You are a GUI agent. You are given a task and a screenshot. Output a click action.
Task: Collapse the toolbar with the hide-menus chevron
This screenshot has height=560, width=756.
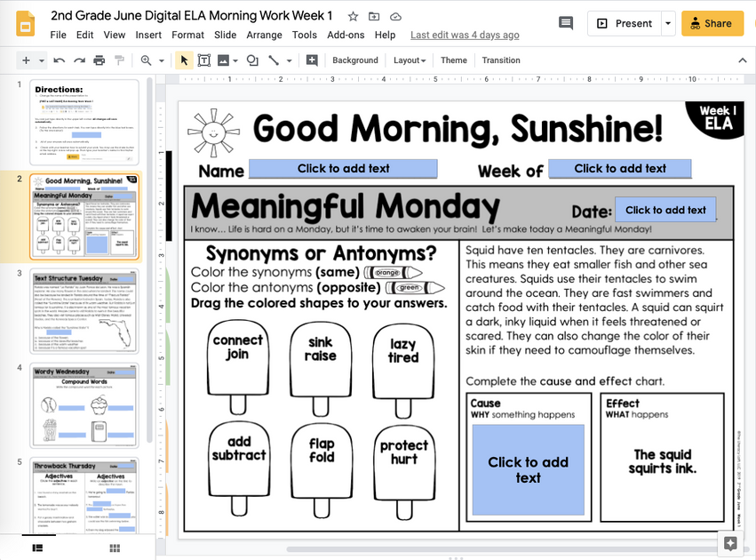coord(743,60)
